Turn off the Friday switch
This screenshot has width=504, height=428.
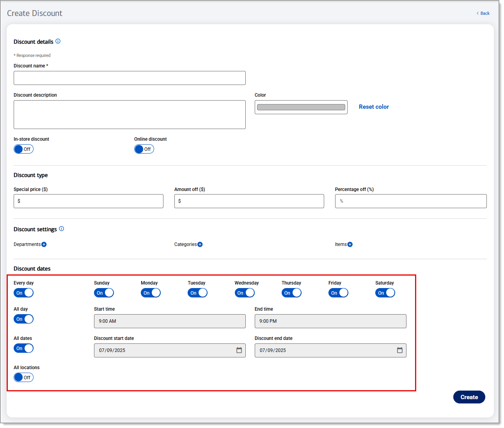(339, 293)
